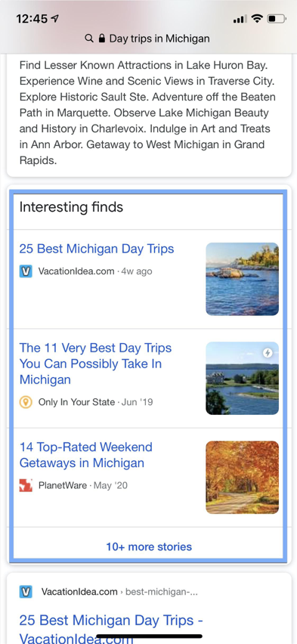Click the VacationIdea.com favicon in Interesting finds
This screenshot has width=297, height=644.
[26, 271]
